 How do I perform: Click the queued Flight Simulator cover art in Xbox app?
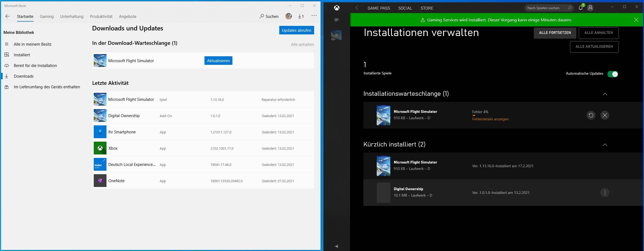coord(383,115)
